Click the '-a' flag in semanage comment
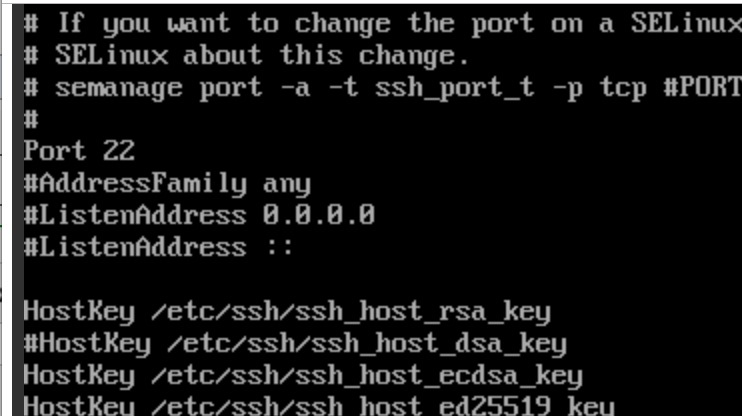The image size is (742, 416). pos(295,88)
